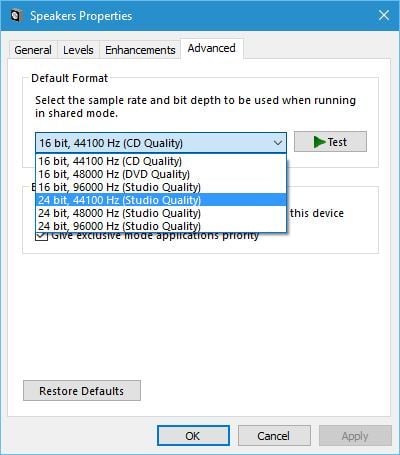Click the Default Format combo box field
Screen dimensions: 400x455
161,143
